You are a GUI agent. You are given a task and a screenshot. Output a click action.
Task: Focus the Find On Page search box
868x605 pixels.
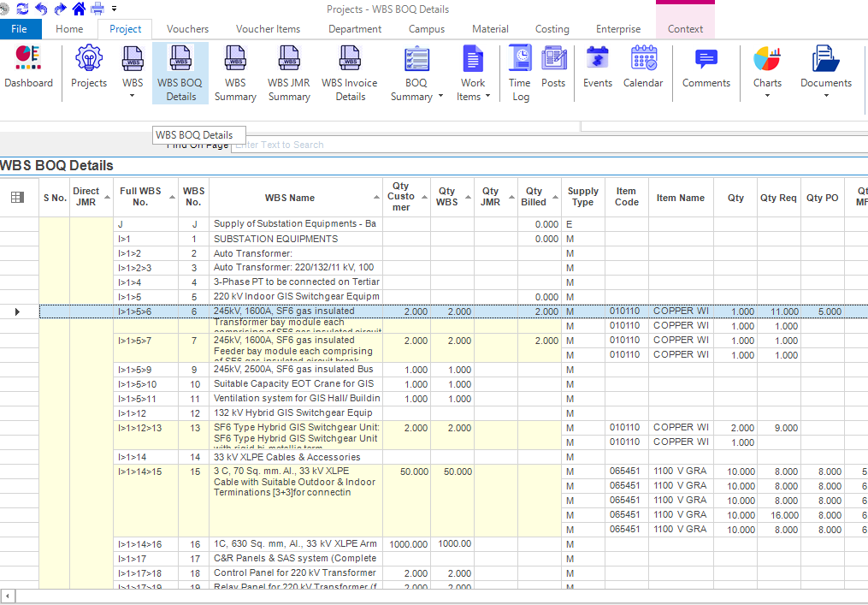tap(548, 145)
